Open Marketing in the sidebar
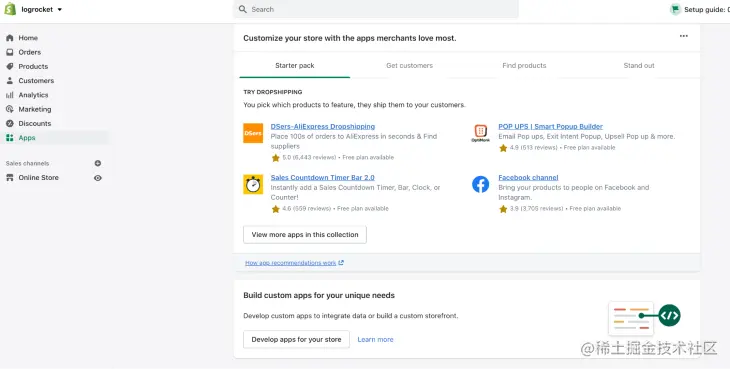 pyautogui.click(x=35, y=109)
